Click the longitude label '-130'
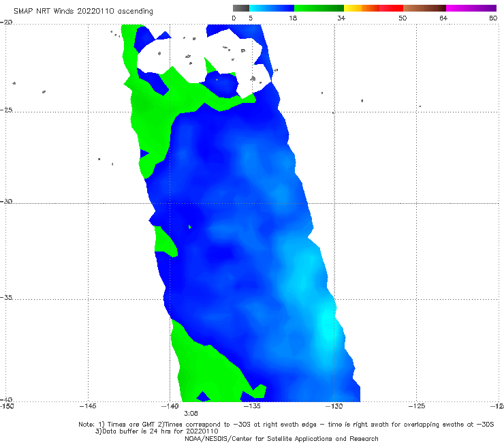The height and width of the screenshot is (443, 504). pos(334,406)
